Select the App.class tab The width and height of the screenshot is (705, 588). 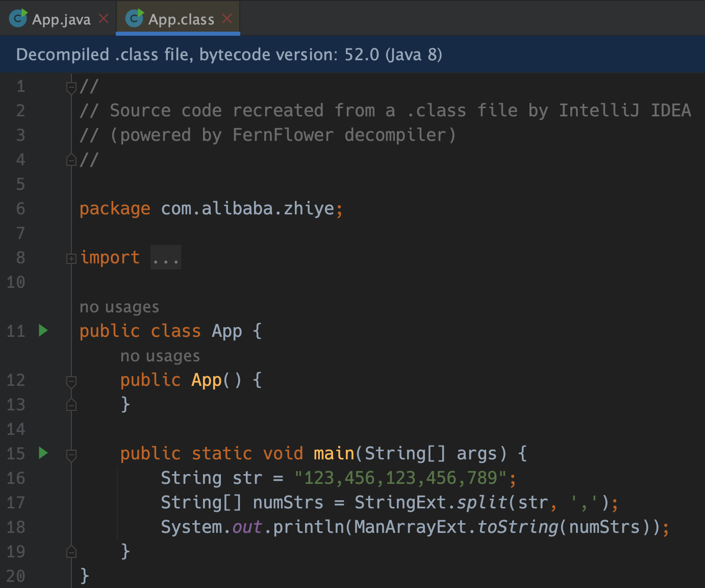click(181, 19)
